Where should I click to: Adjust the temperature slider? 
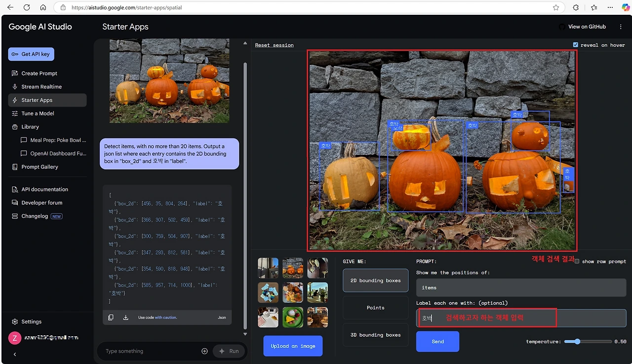tap(577, 341)
